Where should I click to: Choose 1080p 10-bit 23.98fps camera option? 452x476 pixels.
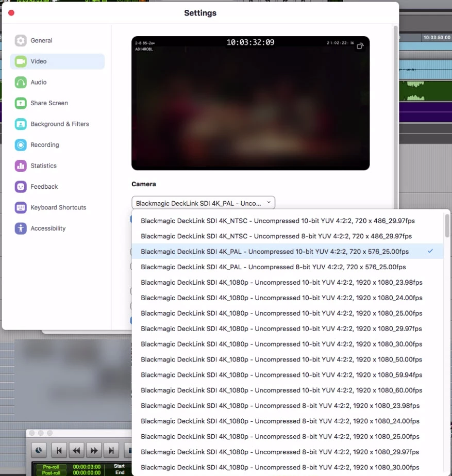pos(288,282)
